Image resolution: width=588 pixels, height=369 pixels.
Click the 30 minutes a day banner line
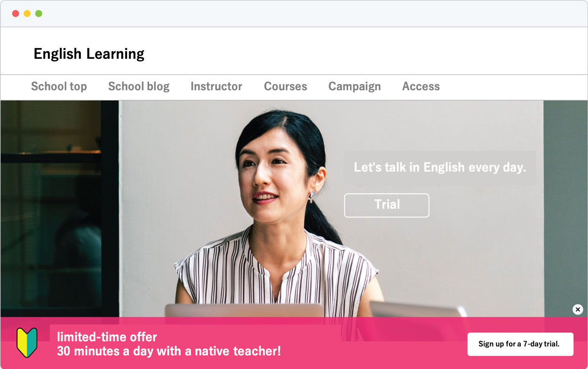point(169,351)
